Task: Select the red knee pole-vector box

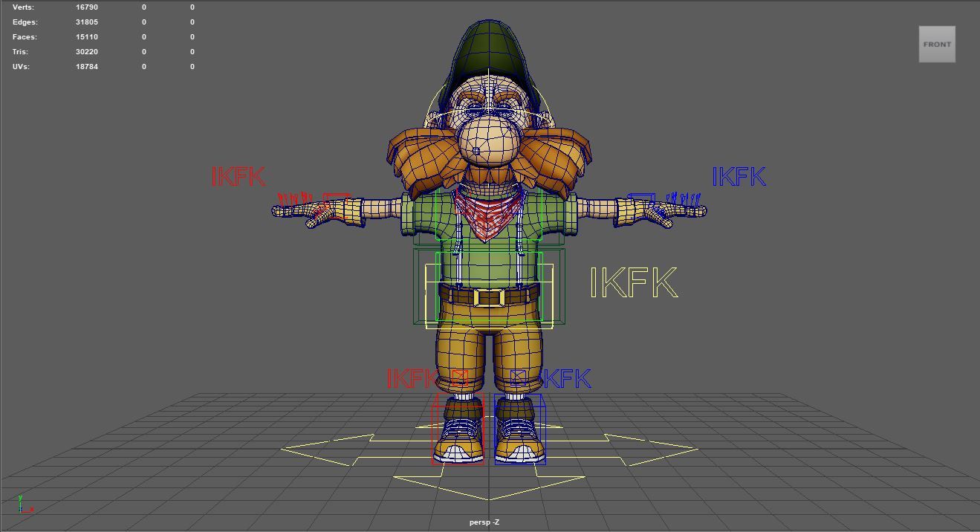Action: click(x=458, y=377)
